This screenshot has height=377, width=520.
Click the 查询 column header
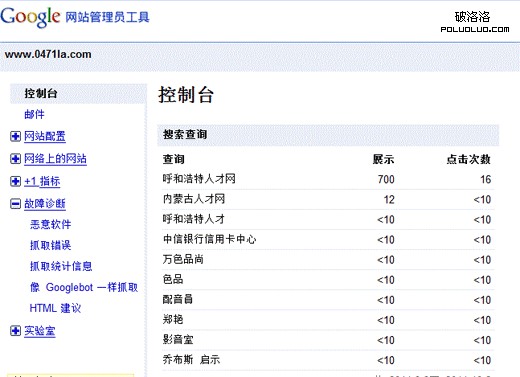point(173,159)
